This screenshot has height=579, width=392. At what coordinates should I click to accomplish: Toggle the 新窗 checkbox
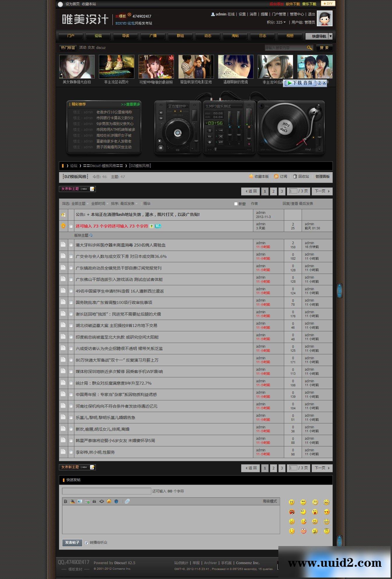click(x=236, y=204)
